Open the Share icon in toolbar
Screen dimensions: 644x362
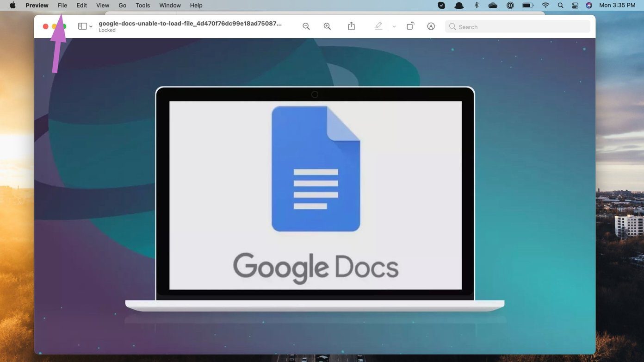[351, 26]
